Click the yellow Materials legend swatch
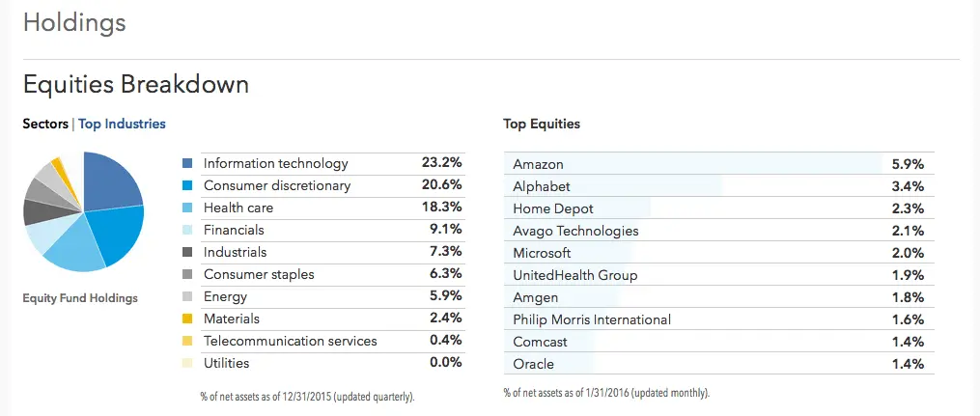The image size is (980, 416). [187, 319]
